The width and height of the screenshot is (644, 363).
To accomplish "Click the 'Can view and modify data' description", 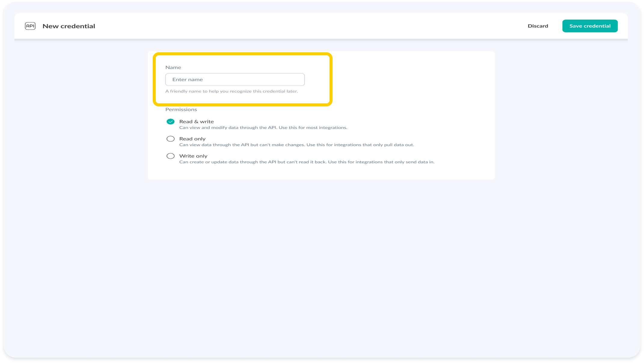I will (x=263, y=128).
